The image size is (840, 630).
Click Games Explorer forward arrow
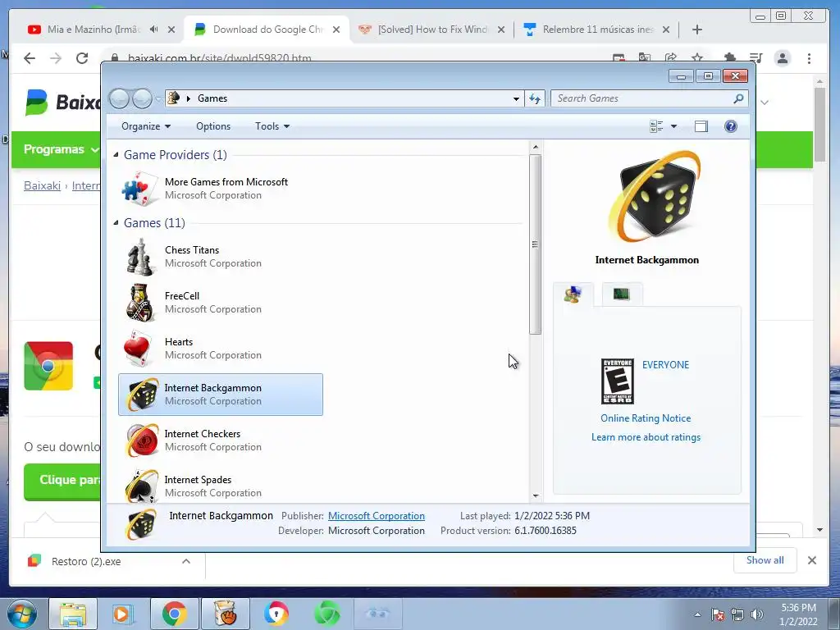point(142,98)
